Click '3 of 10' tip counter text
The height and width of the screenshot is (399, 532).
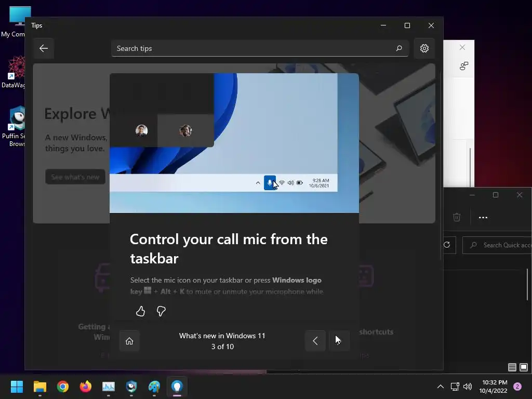222,347
